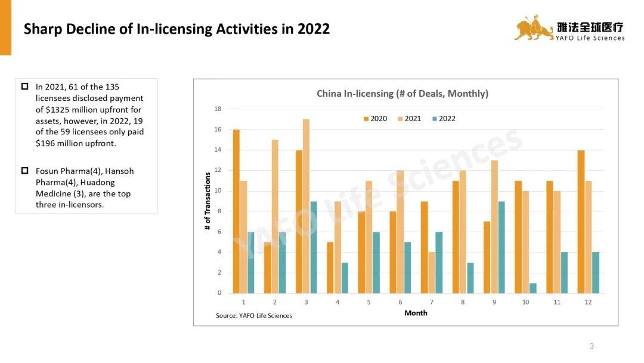Select the slide title 'Sharp Decline of In-licensing Activities in 2022'

177,29
